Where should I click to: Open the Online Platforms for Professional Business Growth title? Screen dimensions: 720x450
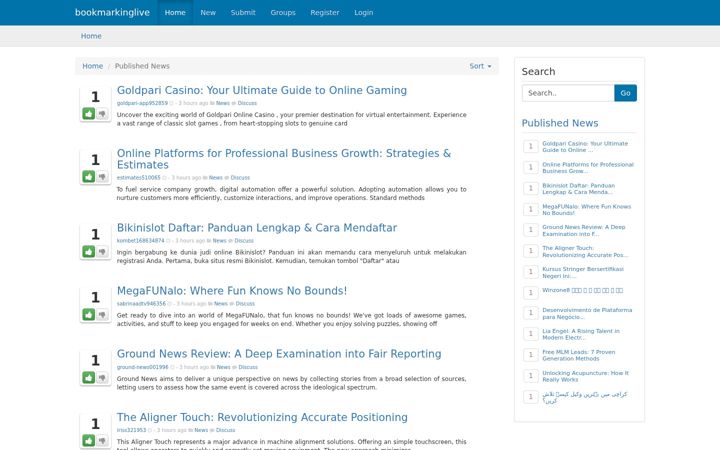[x=284, y=159]
